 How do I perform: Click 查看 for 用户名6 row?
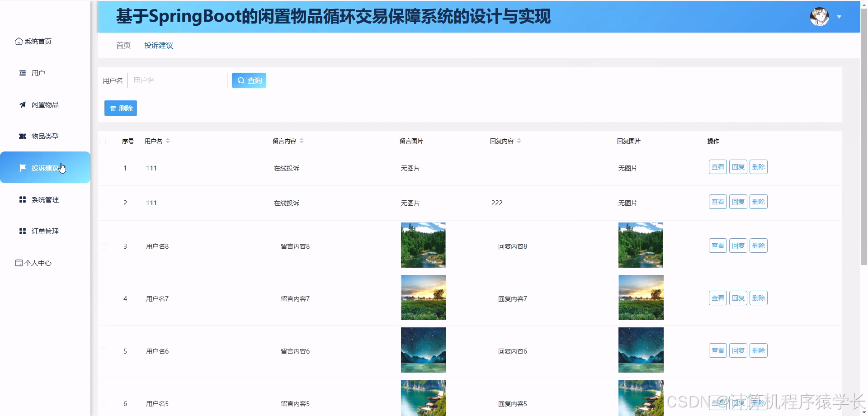tap(718, 351)
